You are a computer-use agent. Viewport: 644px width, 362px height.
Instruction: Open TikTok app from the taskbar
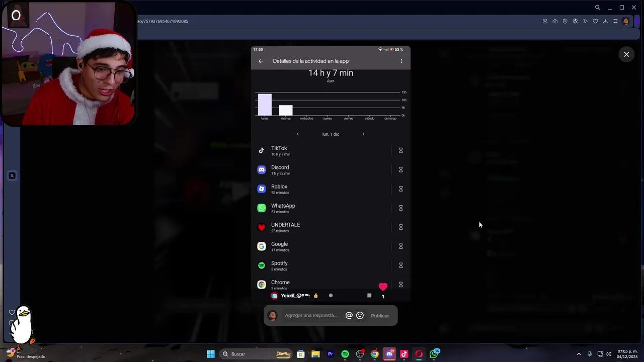click(x=404, y=354)
